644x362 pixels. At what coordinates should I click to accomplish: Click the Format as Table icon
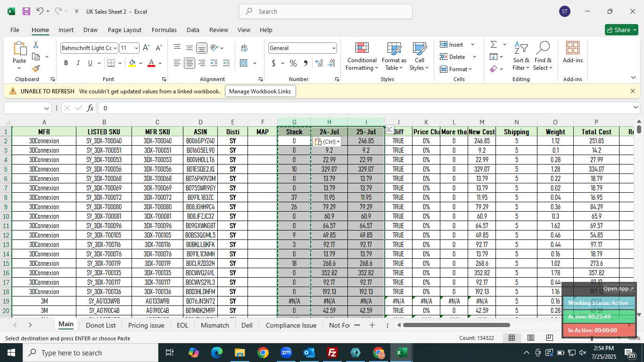tap(394, 49)
